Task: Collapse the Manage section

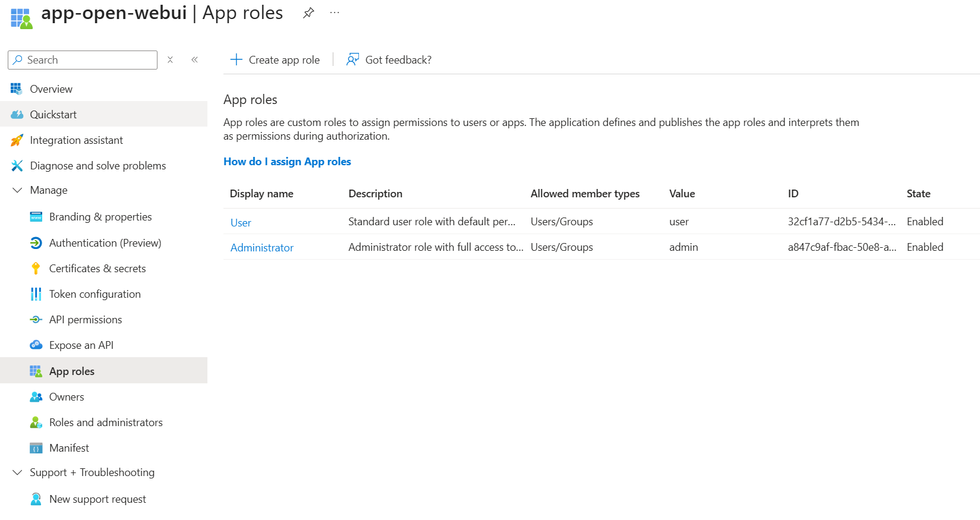Action: pos(17,190)
